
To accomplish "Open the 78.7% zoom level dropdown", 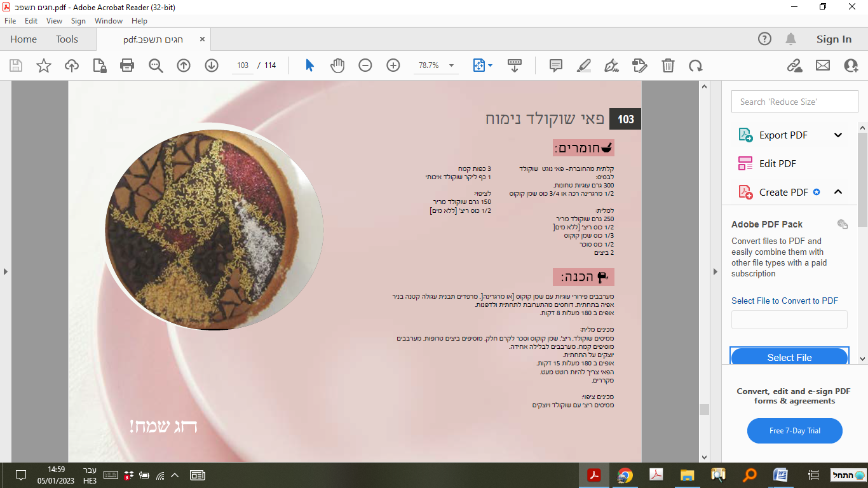I will [451, 65].
